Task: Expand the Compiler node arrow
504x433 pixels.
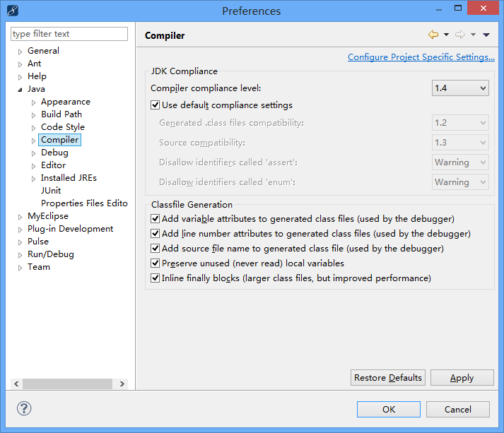Action: pyautogui.click(x=33, y=141)
